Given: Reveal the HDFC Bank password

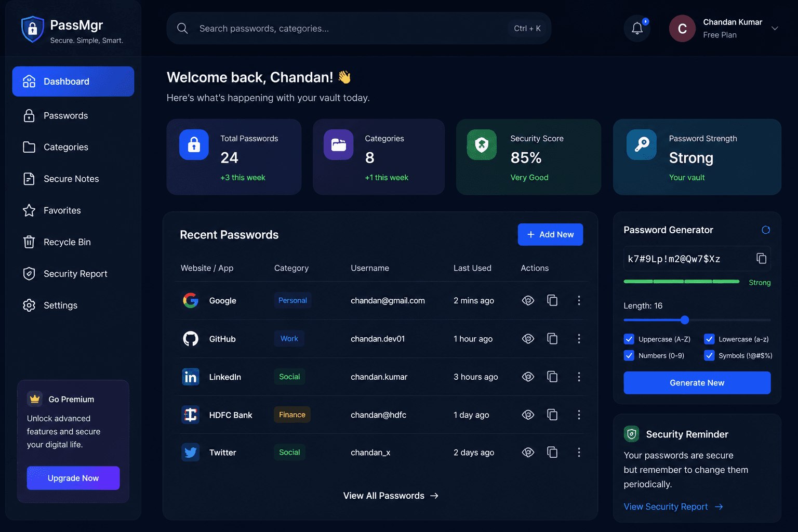Looking at the screenshot, I should [x=528, y=415].
